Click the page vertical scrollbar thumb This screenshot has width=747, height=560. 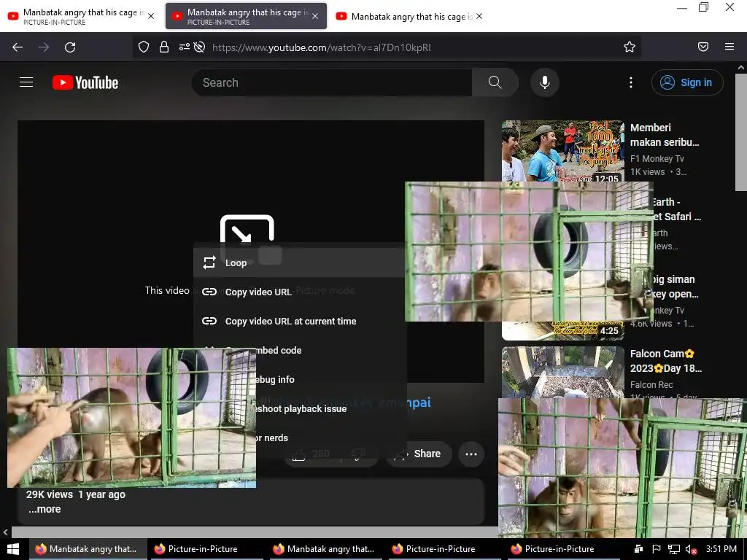(x=741, y=132)
